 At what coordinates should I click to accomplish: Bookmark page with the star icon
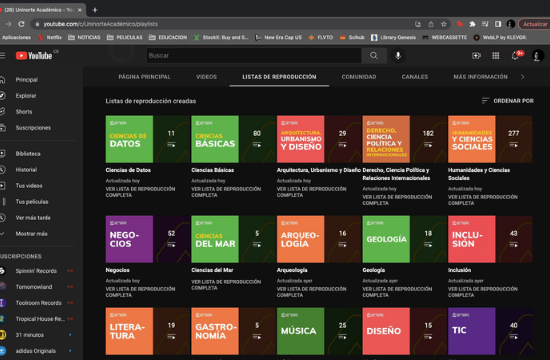point(444,24)
